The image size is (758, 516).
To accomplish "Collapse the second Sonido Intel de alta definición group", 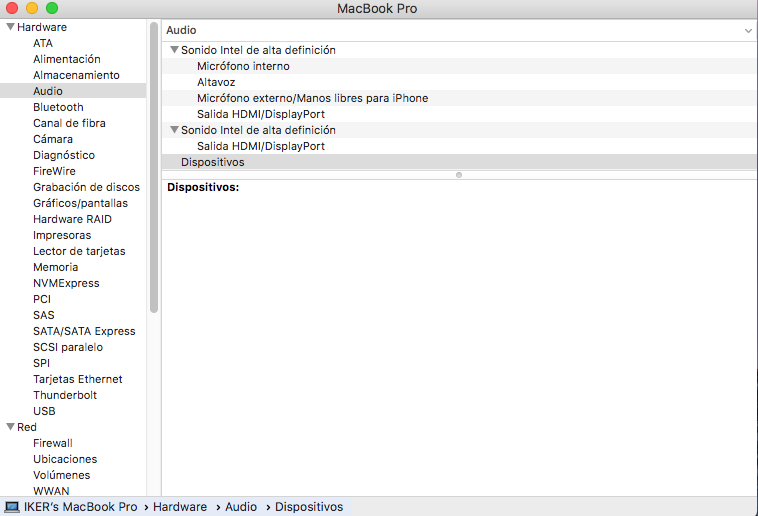I will pos(175,130).
